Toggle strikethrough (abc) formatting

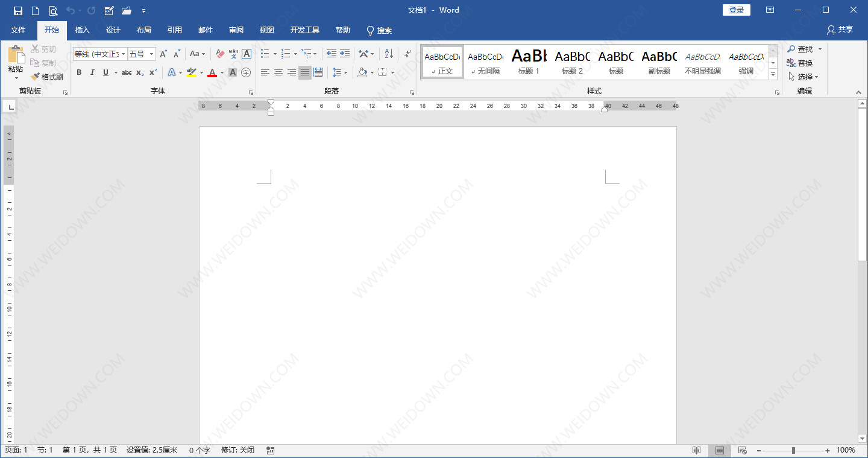point(127,72)
